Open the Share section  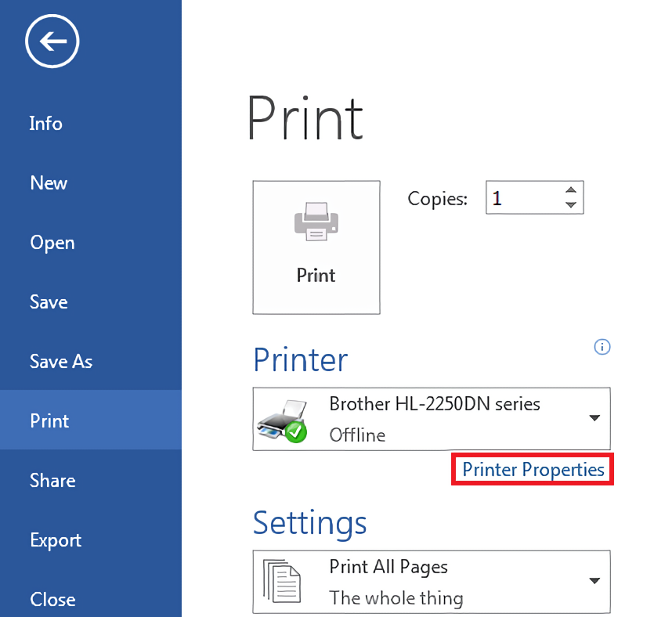(52, 480)
